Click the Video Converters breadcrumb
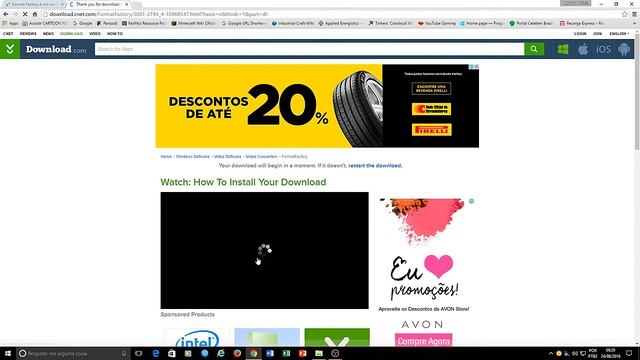Screen dimensions: 640x360 pos(261,157)
